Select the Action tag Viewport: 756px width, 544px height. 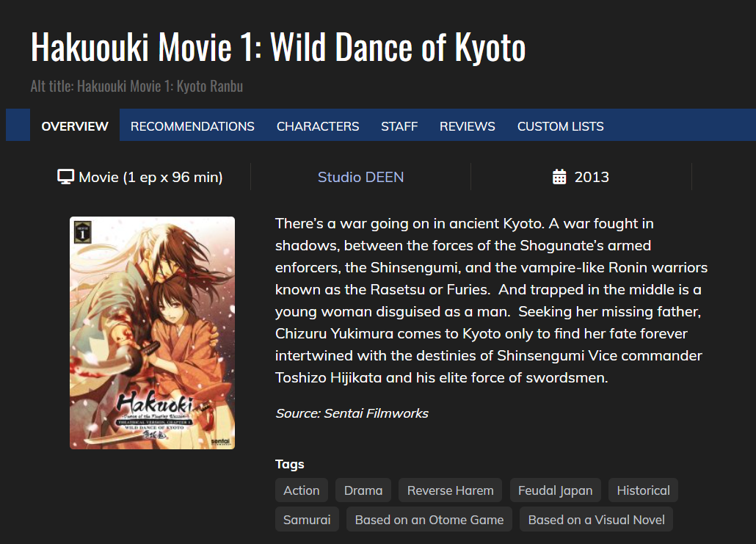coord(302,490)
